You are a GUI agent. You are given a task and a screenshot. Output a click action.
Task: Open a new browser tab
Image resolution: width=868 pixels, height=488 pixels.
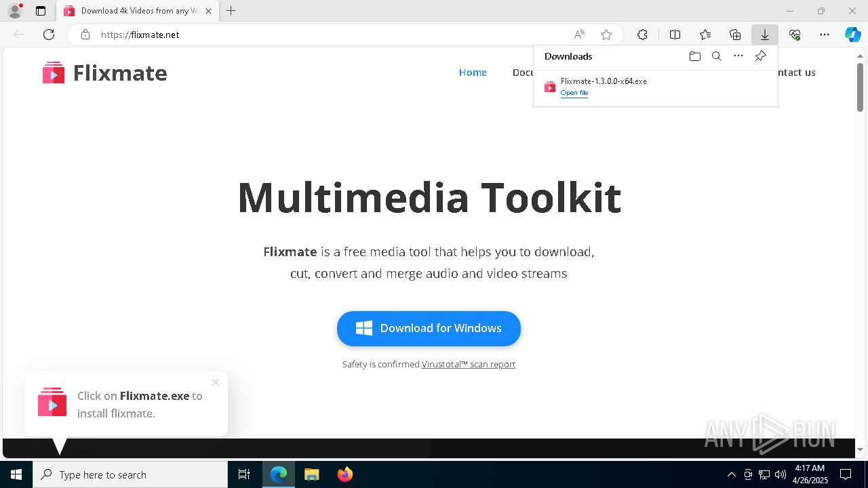pos(231,11)
